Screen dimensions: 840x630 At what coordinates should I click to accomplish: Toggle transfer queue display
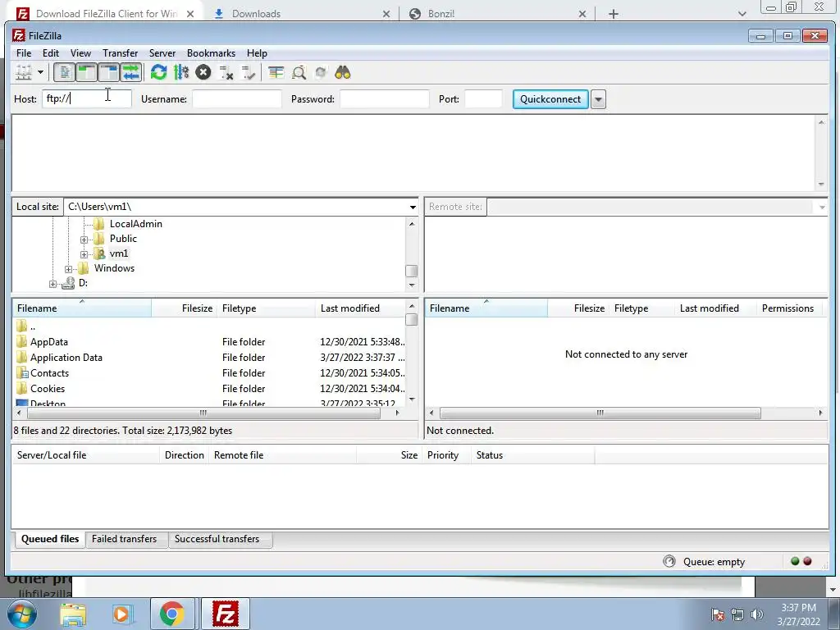[x=130, y=72]
